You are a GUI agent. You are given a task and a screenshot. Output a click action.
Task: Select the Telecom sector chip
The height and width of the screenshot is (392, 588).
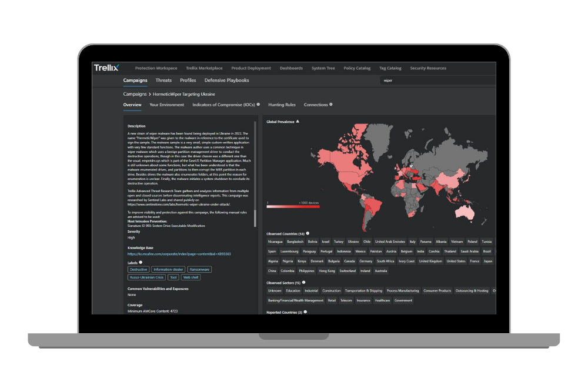click(x=346, y=300)
